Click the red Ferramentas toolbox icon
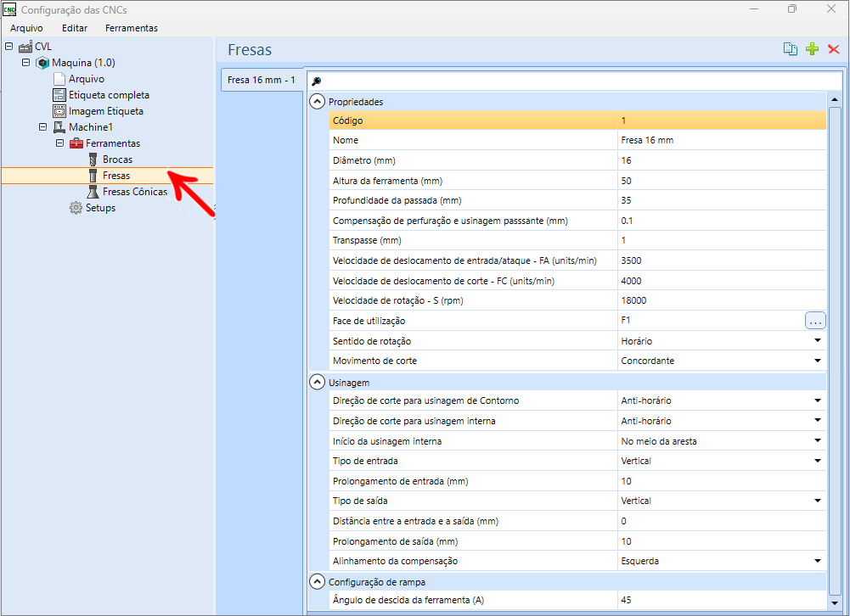The width and height of the screenshot is (850, 616). click(76, 143)
